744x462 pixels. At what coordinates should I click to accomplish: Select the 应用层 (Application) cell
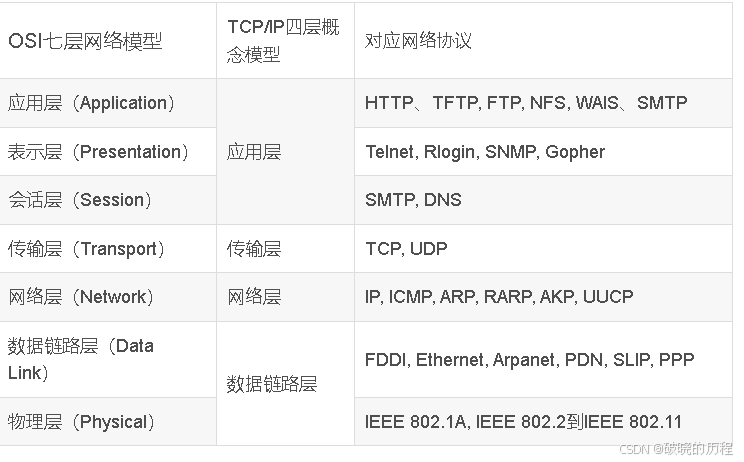click(92, 103)
